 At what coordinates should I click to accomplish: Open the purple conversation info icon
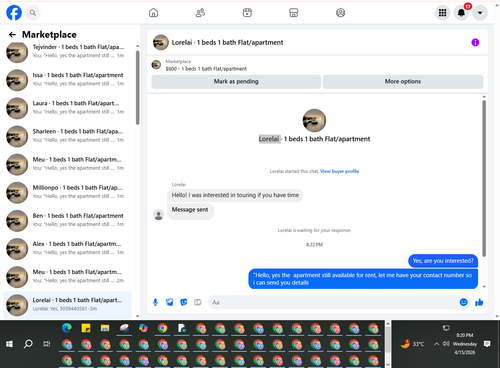[475, 42]
